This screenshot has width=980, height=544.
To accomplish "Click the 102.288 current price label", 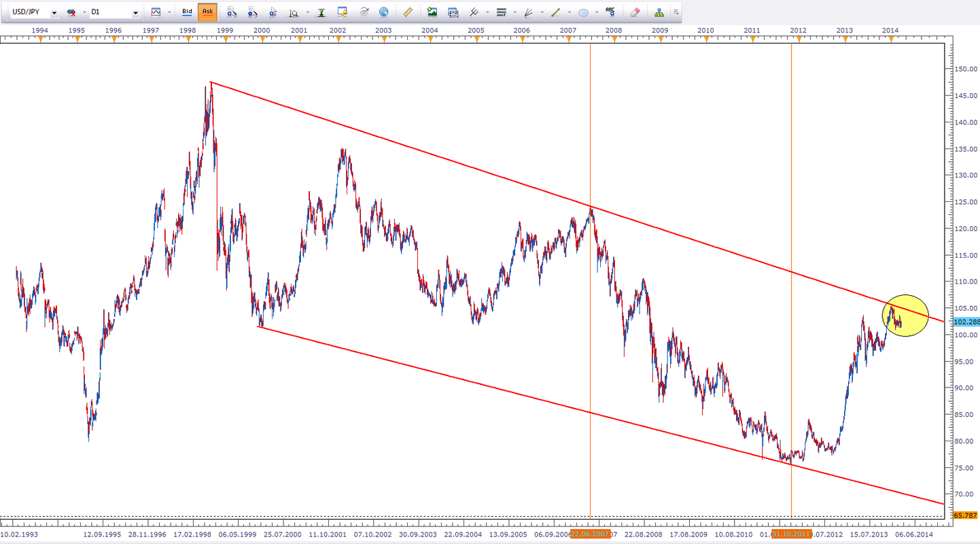I will (x=966, y=322).
